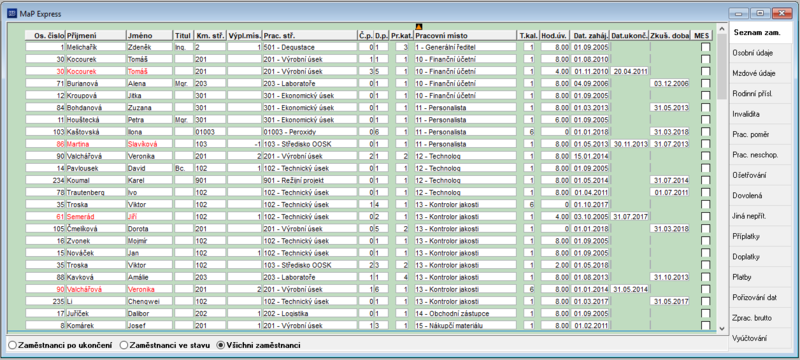Screen dimensions: 800x360
Task: Enable MES checkbox for Koumal
Action: pyautogui.click(x=705, y=181)
